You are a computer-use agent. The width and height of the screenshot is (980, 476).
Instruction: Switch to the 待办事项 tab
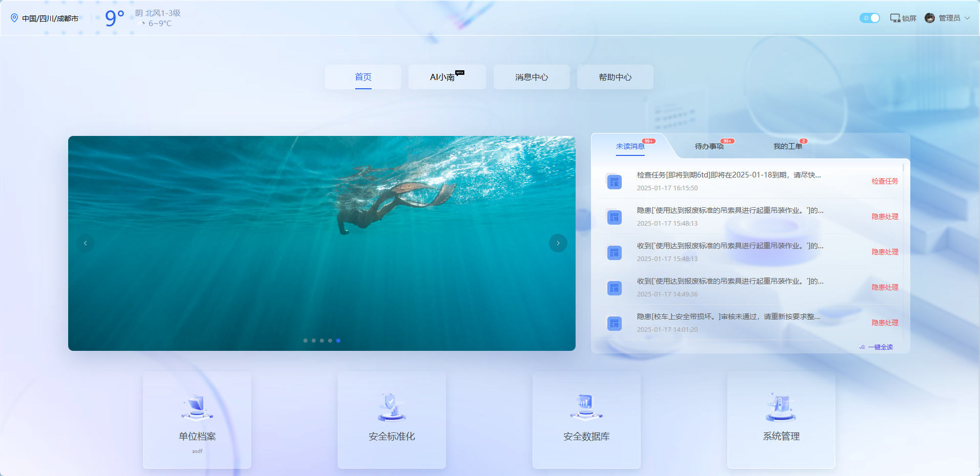[x=709, y=147]
